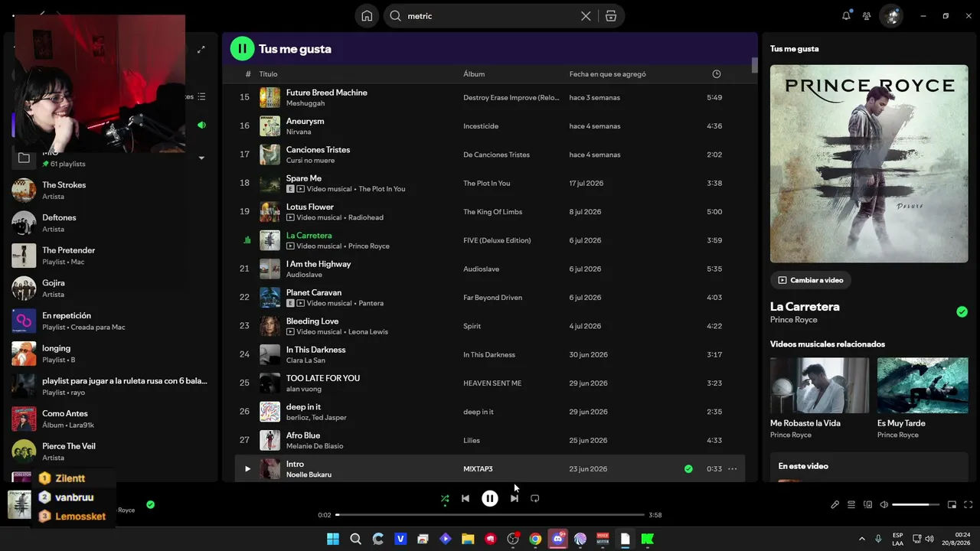980x551 pixels.
Task: Open Es Muy Tarde video thumbnail
Action: point(923,386)
